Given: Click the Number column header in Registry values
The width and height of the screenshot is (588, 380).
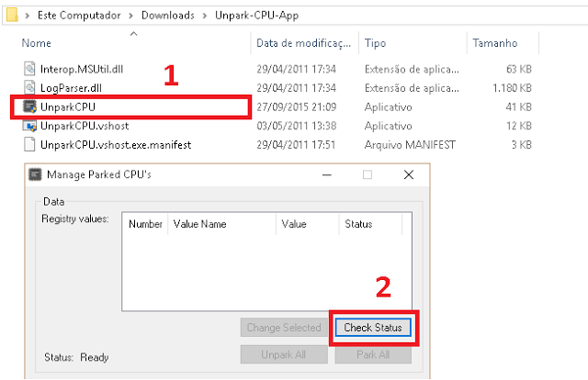Looking at the screenshot, I should click(145, 224).
